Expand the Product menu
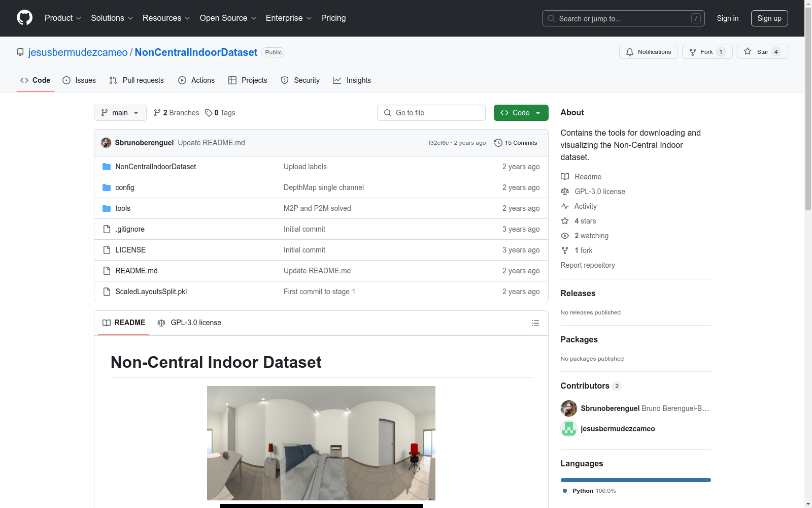The image size is (812, 508). [63, 18]
